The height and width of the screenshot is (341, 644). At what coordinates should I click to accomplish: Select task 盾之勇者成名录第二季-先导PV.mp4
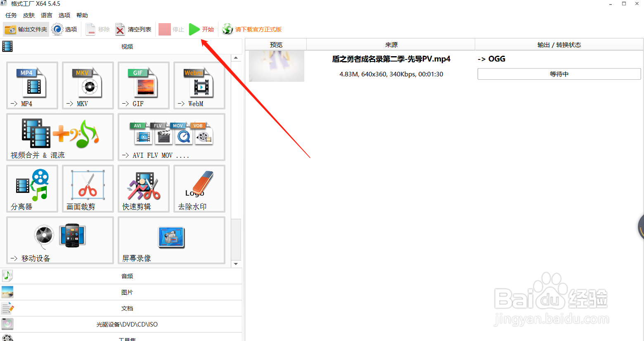pyautogui.click(x=391, y=59)
